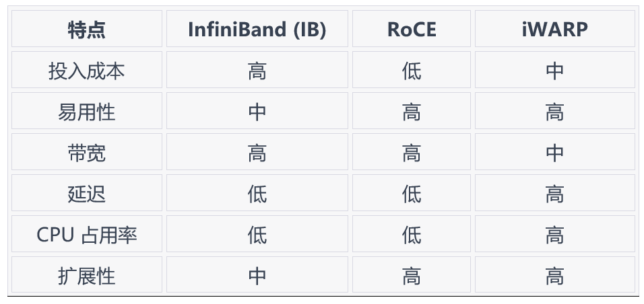Click the RoCE column header
The width and height of the screenshot is (644, 304).
point(412,30)
